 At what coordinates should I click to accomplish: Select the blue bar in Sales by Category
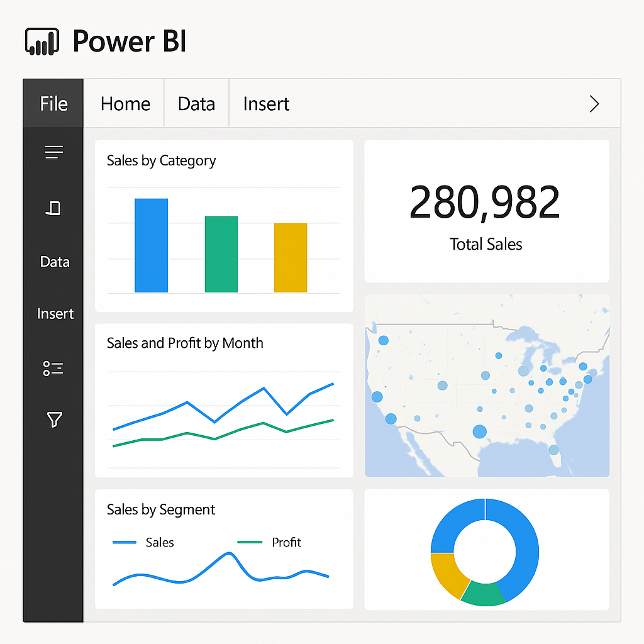pos(151,245)
